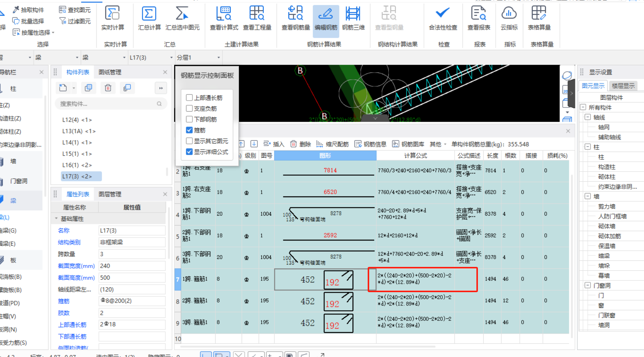Enable the 上部通长筋 checkbox
Image resolution: width=644 pixels, height=357 pixels.
(x=190, y=98)
